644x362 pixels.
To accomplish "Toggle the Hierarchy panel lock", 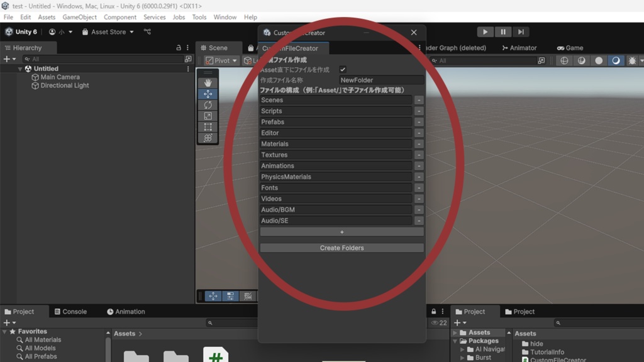I will [x=179, y=48].
